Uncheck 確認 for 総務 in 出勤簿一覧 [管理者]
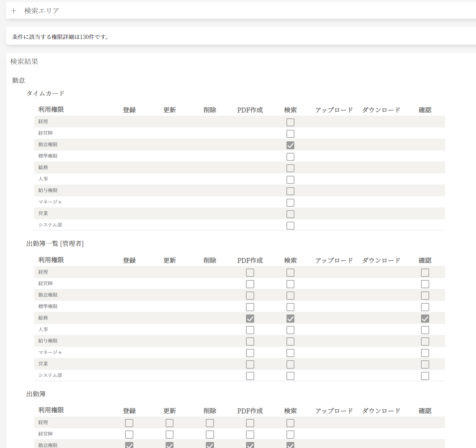The image size is (476, 448). point(425,319)
